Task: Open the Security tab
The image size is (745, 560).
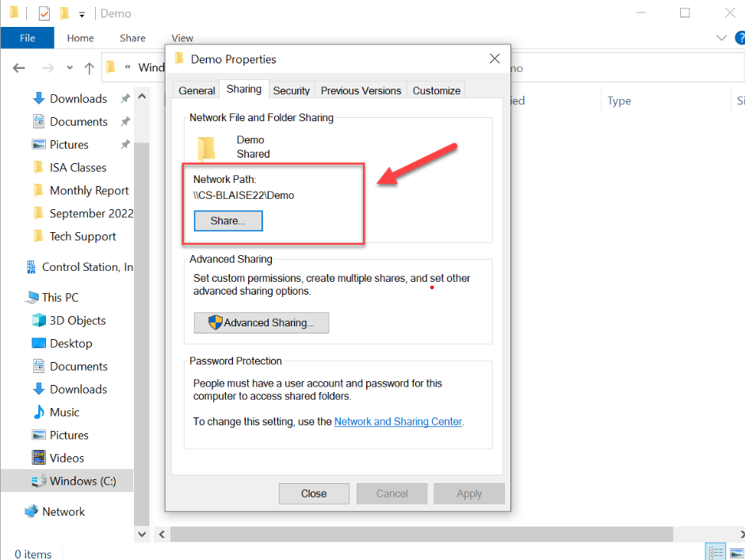Action: click(x=291, y=90)
